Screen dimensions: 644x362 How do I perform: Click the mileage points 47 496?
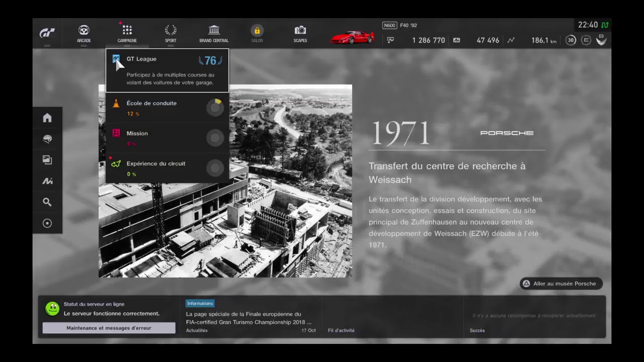(488, 40)
